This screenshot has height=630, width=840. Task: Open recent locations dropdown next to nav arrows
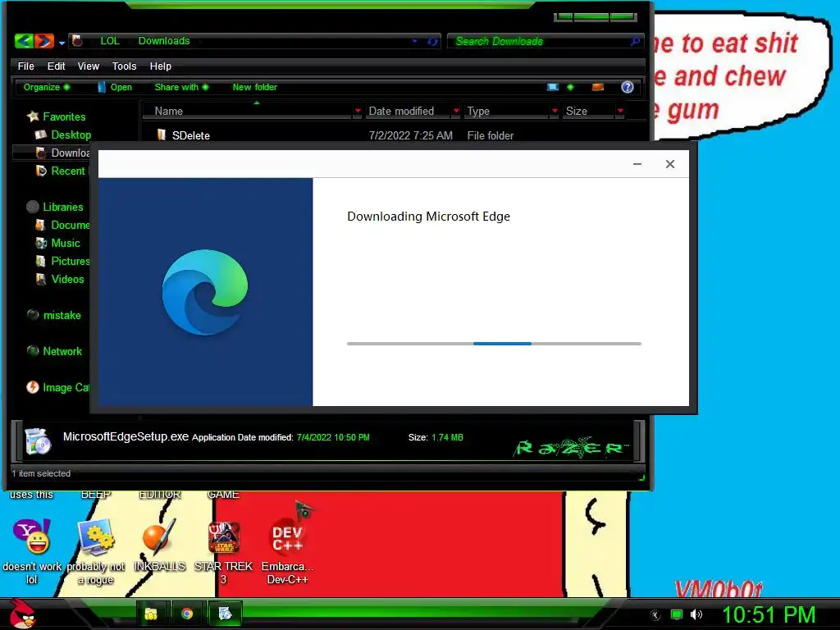coord(62,43)
